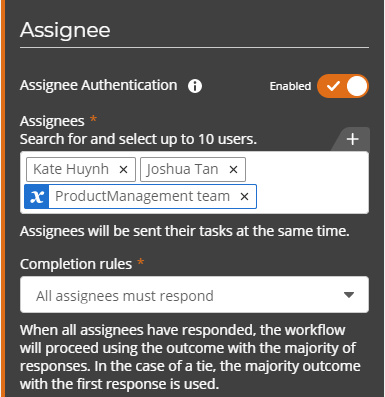Click the plus icon to add assignee

[353, 139]
